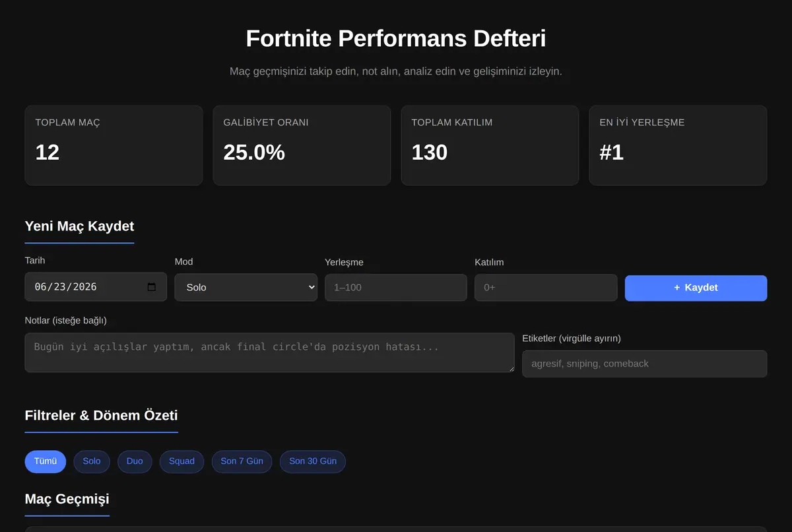This screenshot has height=532, width=792.
Task: Select the Squad filter chip
Action: point(181,461)
